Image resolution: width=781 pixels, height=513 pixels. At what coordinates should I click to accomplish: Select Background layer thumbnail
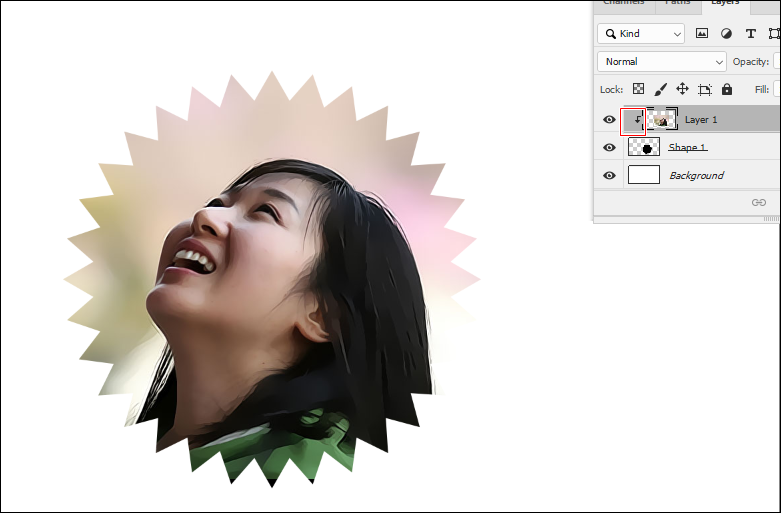(x=644, y=175)
